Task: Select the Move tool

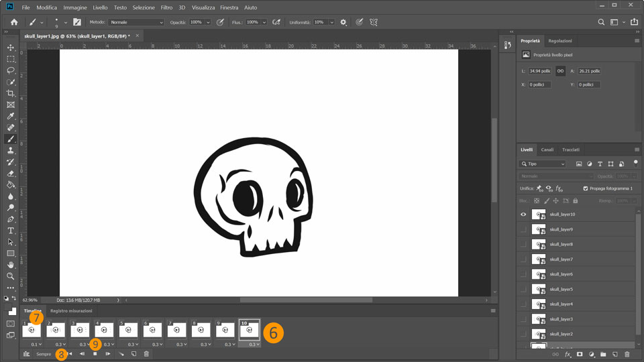Action: click(11, 48)
